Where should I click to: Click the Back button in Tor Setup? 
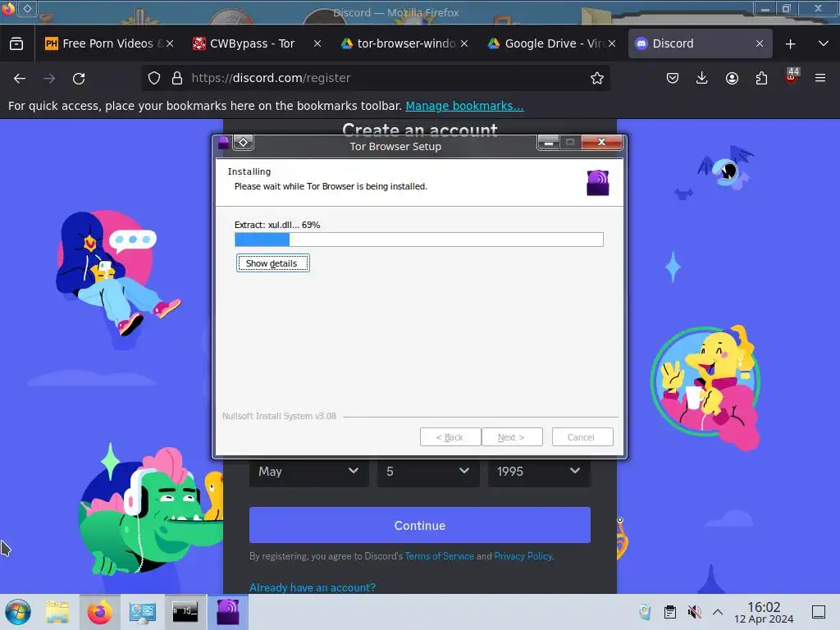(450, 437)
